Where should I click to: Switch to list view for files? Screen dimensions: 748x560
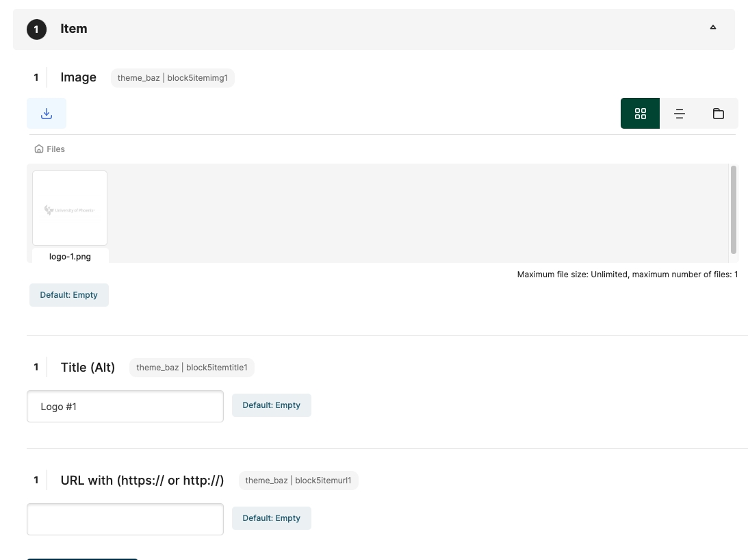click(x=679, y=114)
